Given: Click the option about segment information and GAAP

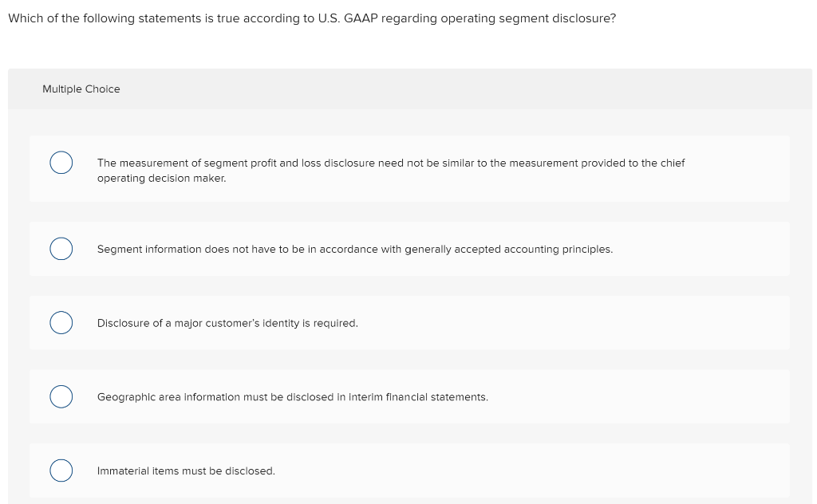Looking at the screenshot, I should [x=355, y=249].
